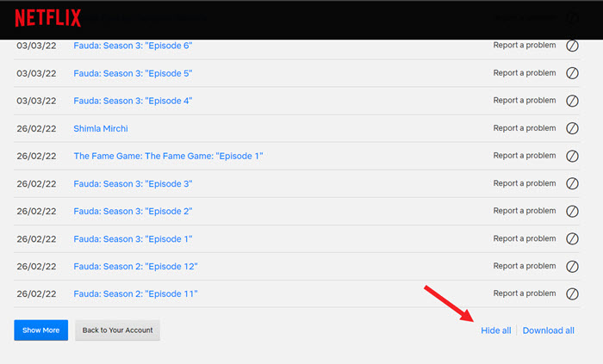Report a problem for Fauda Season 2 Episode 11
The image size is (603, 364).
[x=525, y=293]
